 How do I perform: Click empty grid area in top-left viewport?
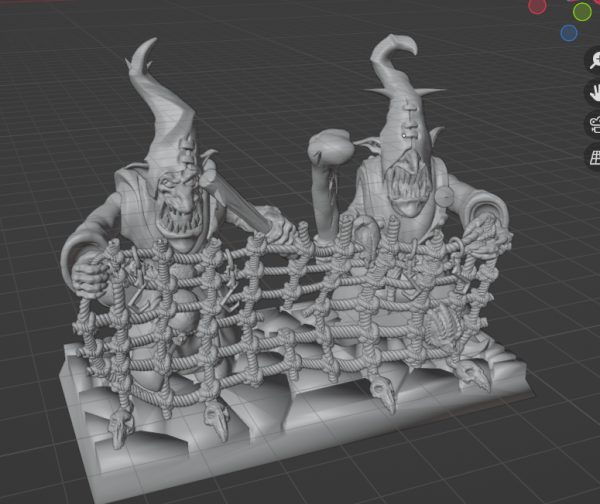(50, 80)
